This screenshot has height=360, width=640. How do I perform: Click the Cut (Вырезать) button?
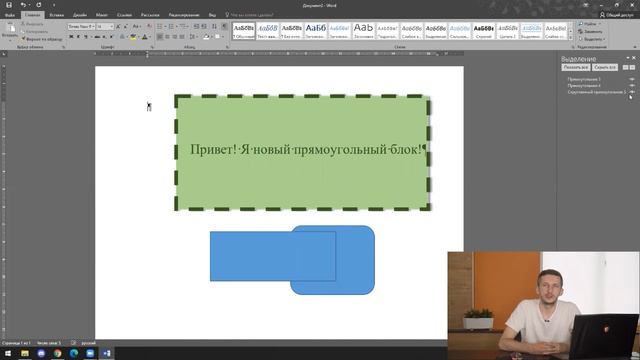tap(32, 24)
